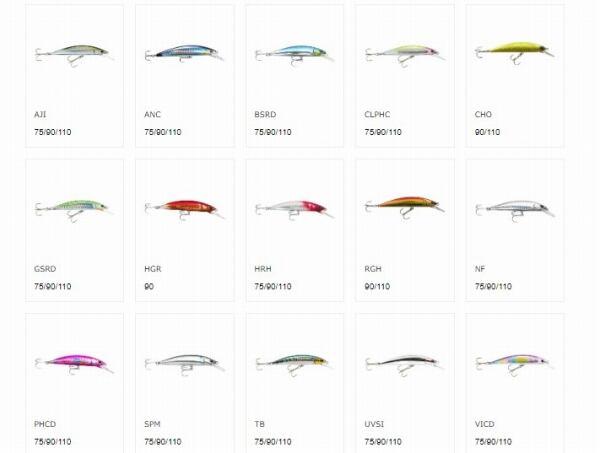600x453 pixels.
Task: Click the rainbow VICD lure image
Action: click(x=515, y=365)
